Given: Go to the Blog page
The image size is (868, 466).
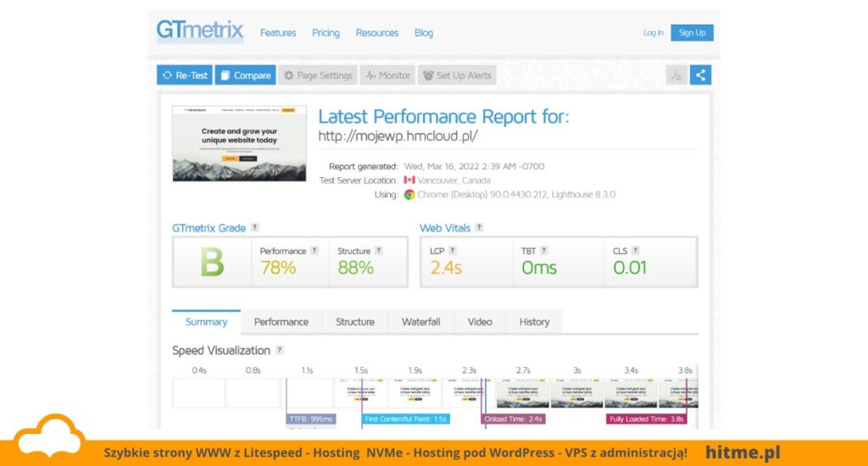Looking at the screenshot, I should (x=424, y=33).
